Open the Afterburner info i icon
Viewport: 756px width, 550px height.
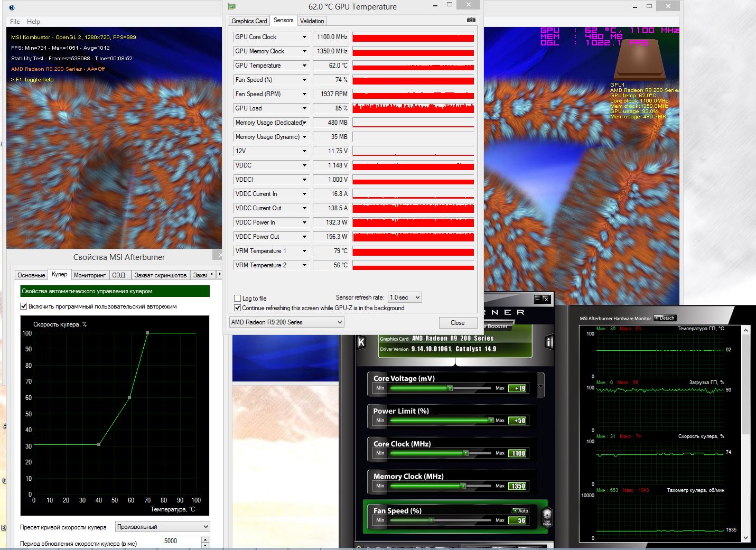pos(548,342)
